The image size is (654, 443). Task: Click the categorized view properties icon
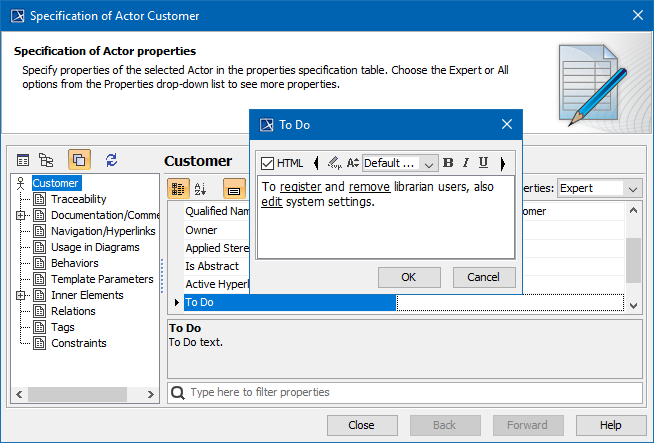click(177, 188)
